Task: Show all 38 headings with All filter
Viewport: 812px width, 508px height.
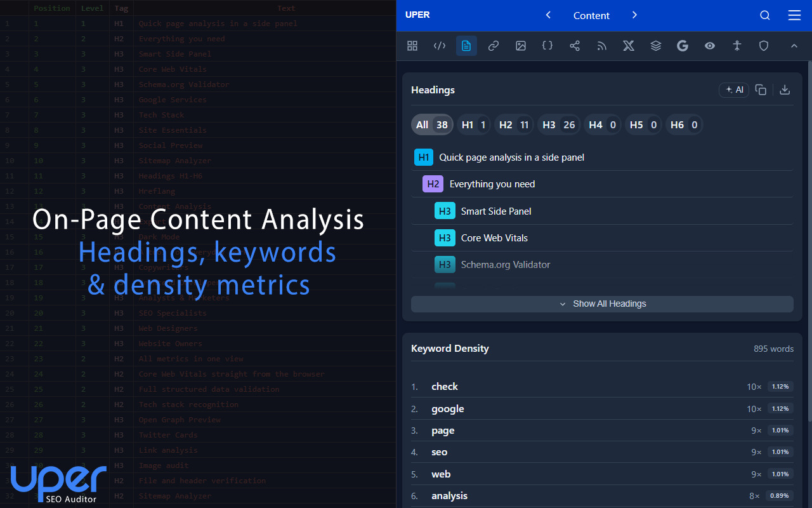Action: [x=432, y=124]
